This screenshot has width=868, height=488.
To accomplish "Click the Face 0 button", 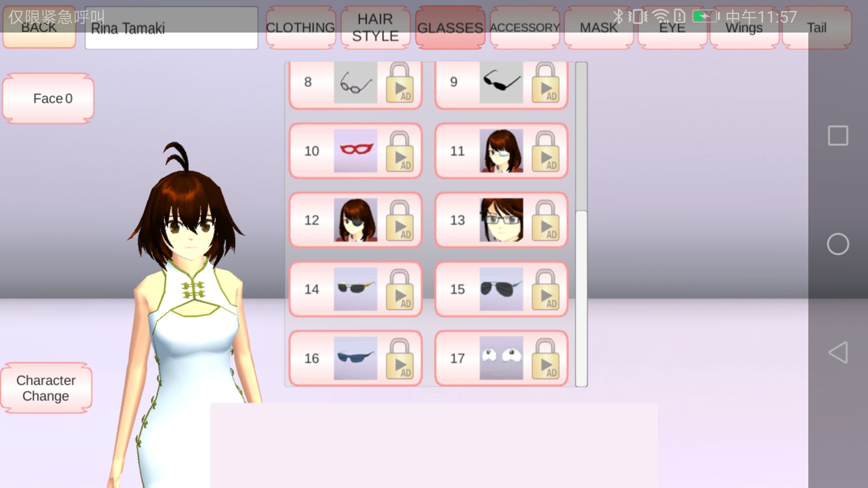I will (49, 99).
